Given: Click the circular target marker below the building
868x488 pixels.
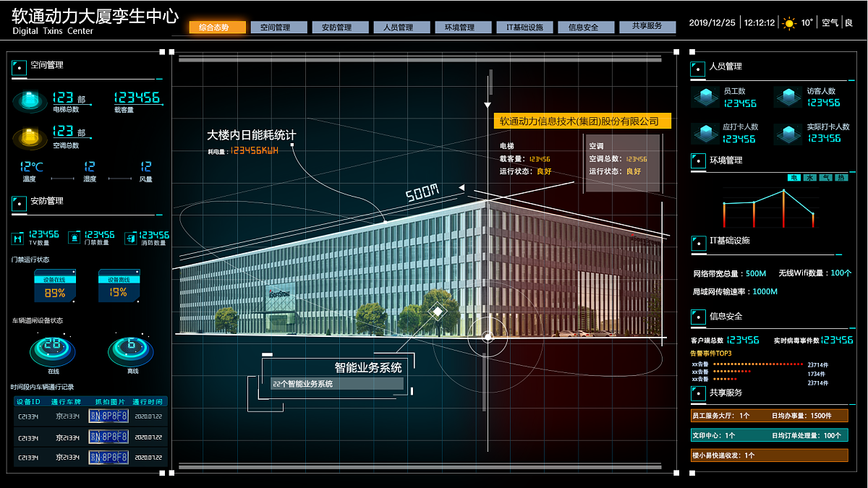Looking at the screenshot, I should (x=488, y=337).
